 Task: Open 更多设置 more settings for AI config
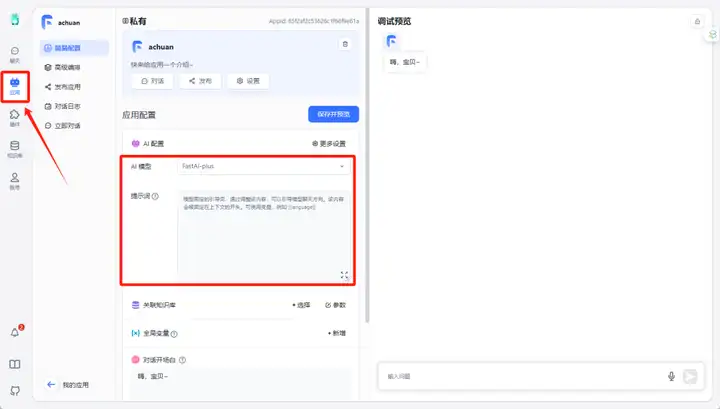(329, 144)
